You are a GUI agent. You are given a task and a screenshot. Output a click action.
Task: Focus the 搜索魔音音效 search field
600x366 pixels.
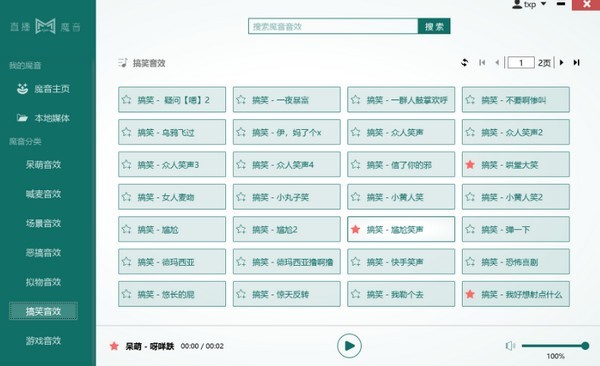pos(333,26)
